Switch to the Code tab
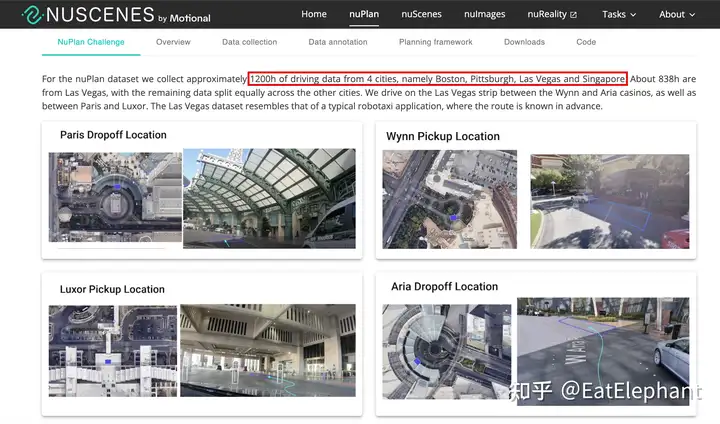 pyautogui.click(x=586, y=42)
